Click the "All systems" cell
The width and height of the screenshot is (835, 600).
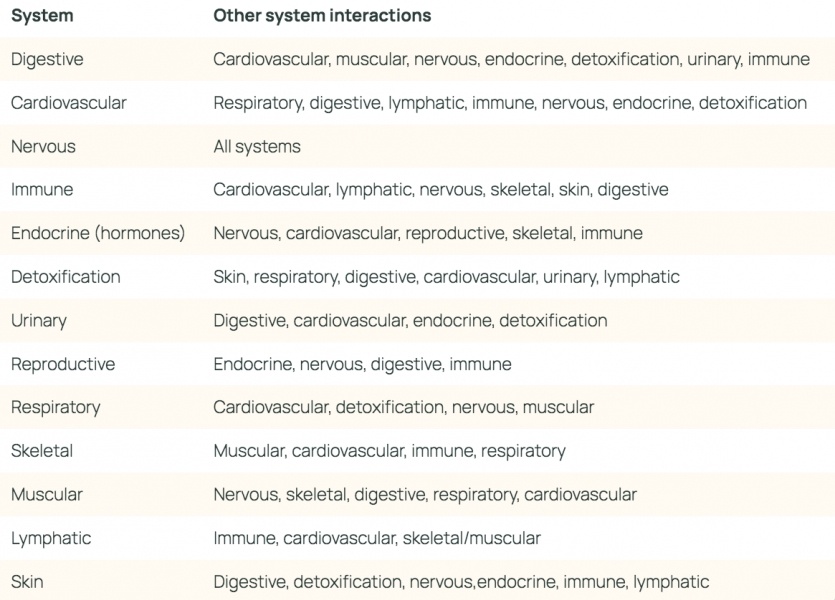(257, 146)
